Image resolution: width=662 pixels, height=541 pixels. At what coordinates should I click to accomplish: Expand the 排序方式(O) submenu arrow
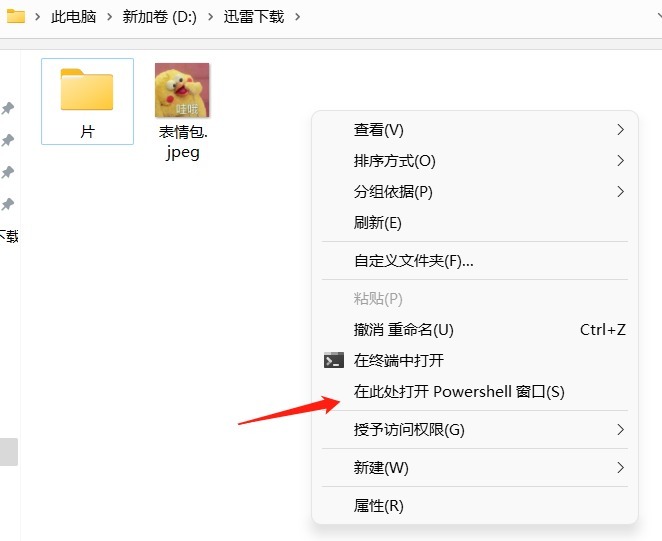(x=620, y=160)
